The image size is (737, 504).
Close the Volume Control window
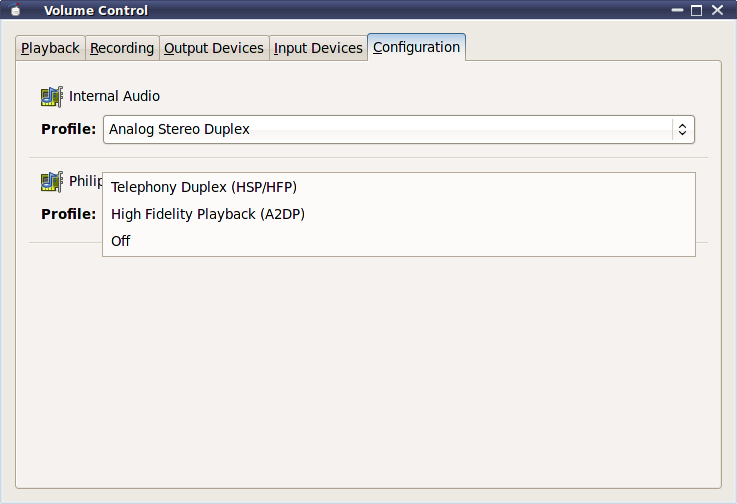(716, 11)
